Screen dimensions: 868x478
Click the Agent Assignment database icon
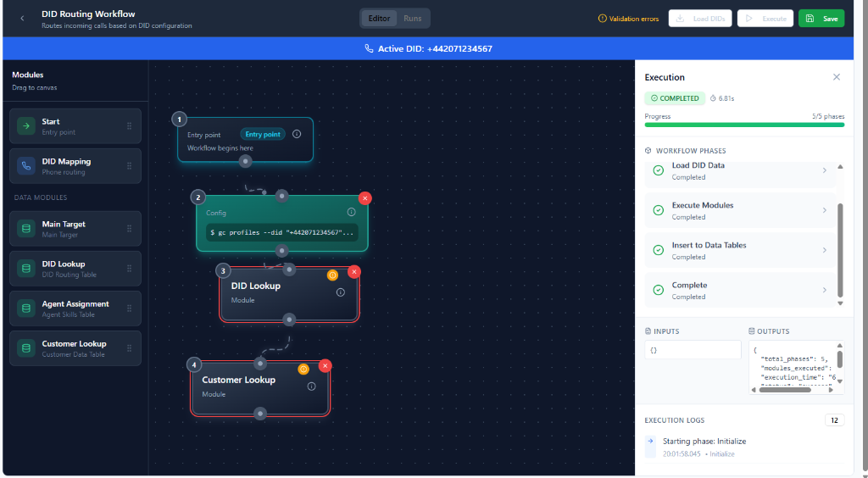(x=25, y=308)
